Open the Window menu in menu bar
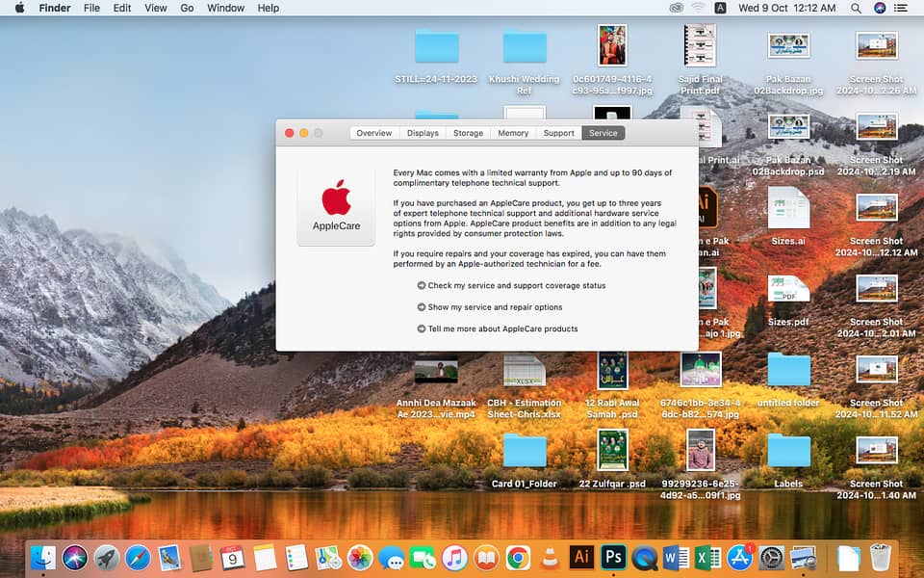 click(225, 8)
